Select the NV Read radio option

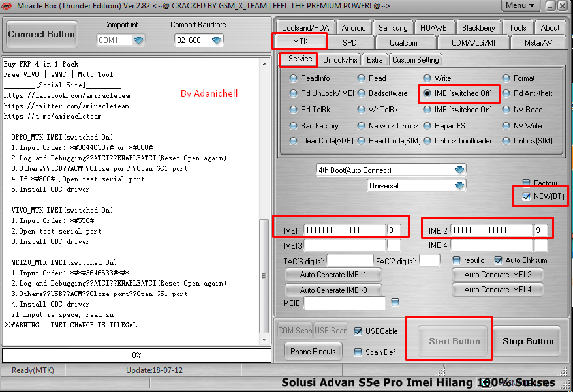coord(506,110)
